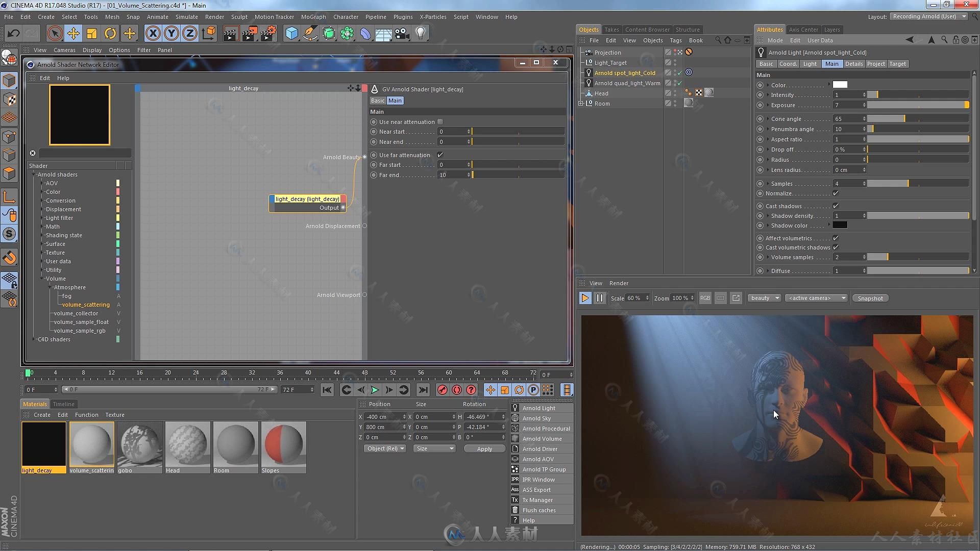This screenshot has width=980, height=551.
Task: Go to end of timeline
Action: click(423, 390)
